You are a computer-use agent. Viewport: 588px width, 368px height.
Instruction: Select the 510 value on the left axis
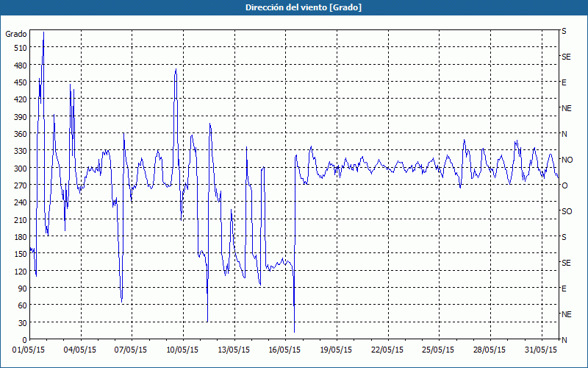21,48
